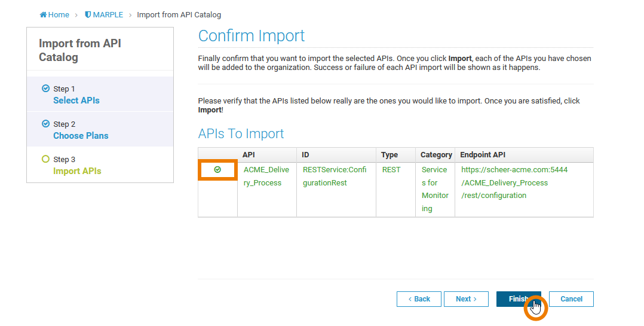Click the Services for Monitoring category cell
This screenshot has width=644, height=326.
click(434, 189)
